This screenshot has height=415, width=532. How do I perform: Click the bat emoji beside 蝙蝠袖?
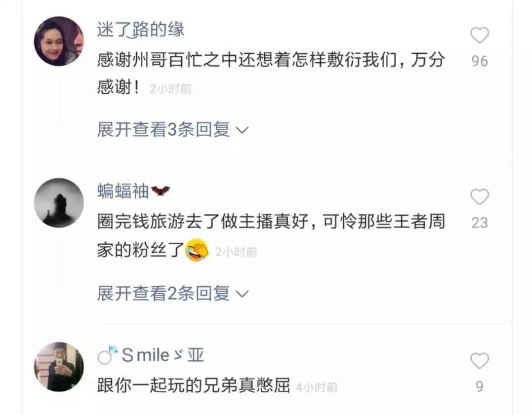click(160, 191)
